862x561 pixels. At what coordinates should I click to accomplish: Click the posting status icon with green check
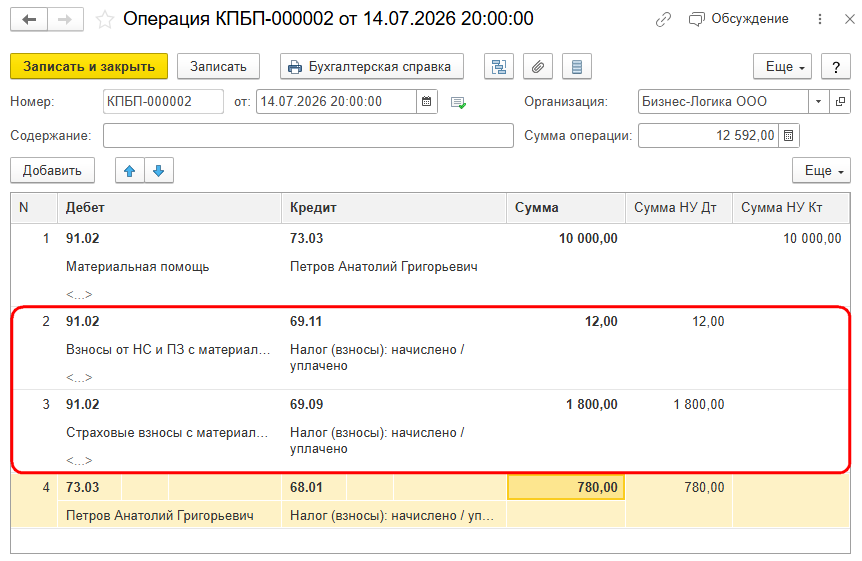pyautogui.click(x=458, y=102)
